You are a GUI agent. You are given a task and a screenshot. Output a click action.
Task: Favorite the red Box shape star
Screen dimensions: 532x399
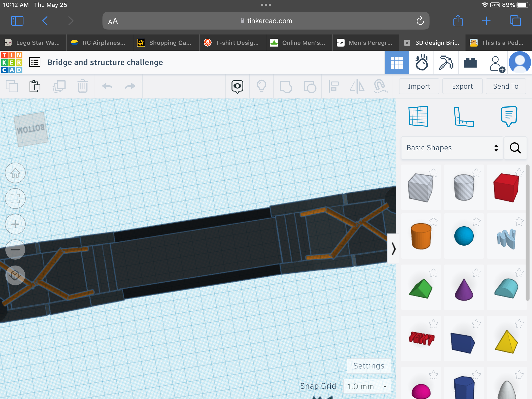pyautogui.click(x=519, y=172)
